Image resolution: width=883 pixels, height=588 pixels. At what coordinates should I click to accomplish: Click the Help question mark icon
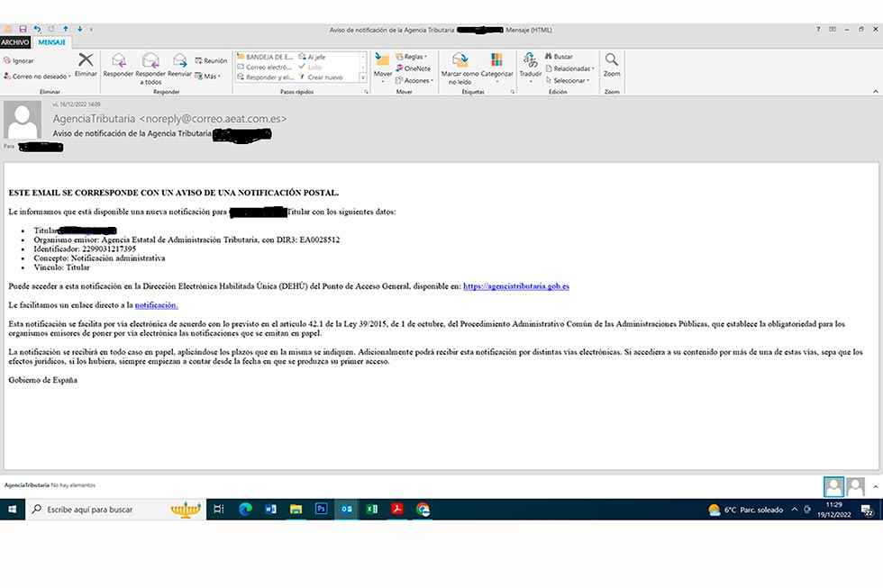[x=818, y=29]
